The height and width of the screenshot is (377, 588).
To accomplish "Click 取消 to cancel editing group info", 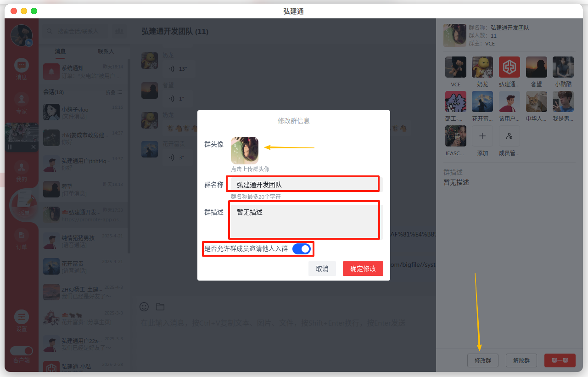I will click(322, 269).
